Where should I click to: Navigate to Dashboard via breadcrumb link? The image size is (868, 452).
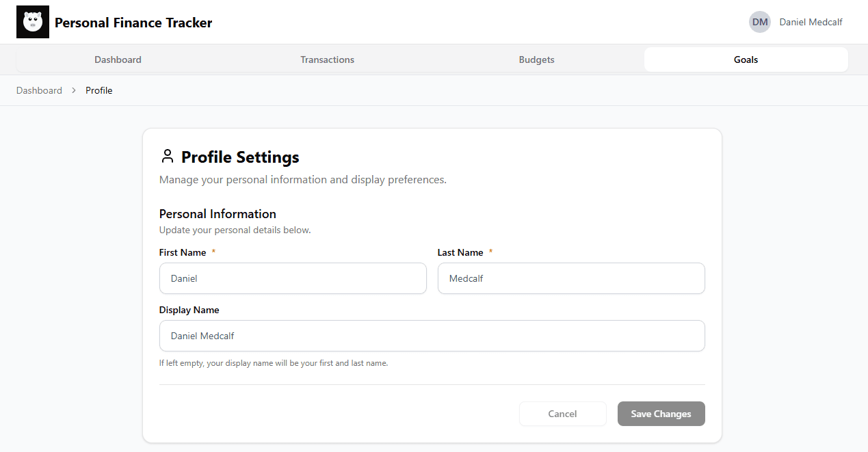tap(39, 90)
